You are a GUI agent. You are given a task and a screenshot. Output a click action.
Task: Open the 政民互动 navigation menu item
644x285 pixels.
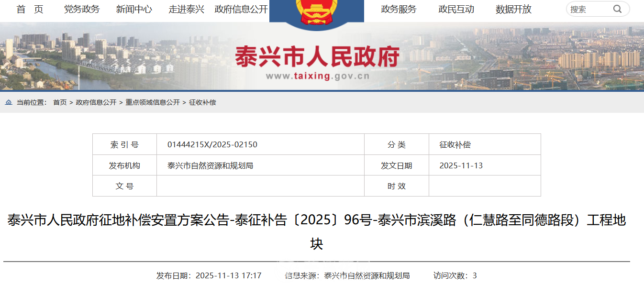(x=455, y=9)
